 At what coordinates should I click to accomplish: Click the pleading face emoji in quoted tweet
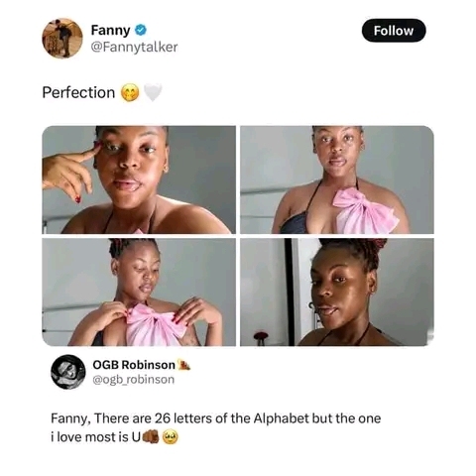pyautogui.click(x=171, y=437)
